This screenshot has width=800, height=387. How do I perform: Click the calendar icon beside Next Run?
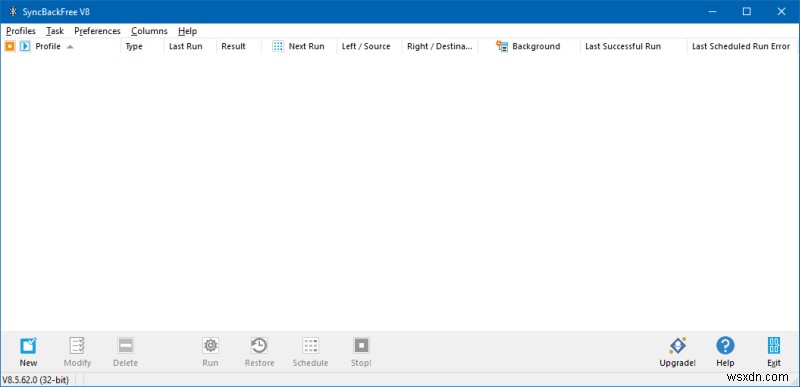(278, 46)
